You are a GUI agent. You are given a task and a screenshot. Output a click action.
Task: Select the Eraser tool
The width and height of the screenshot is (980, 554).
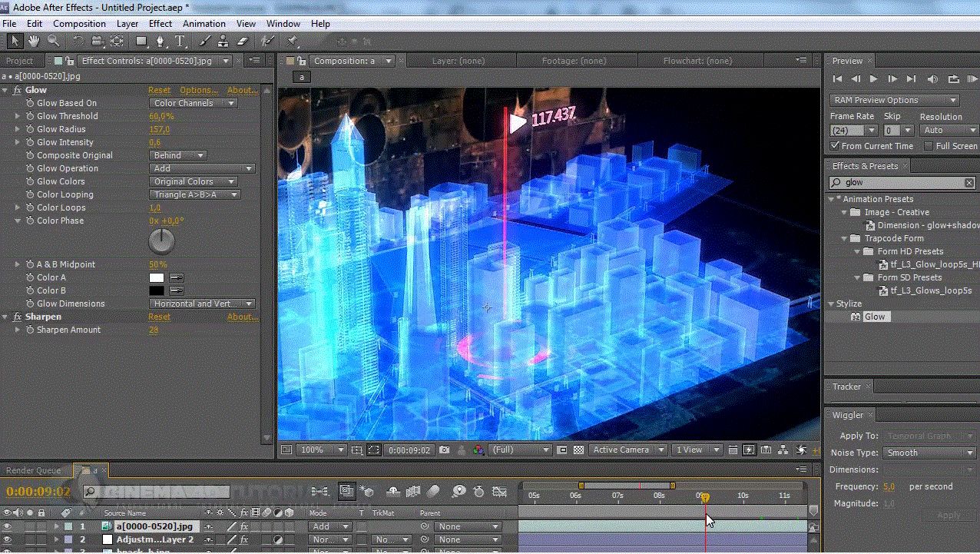(243, 41)
